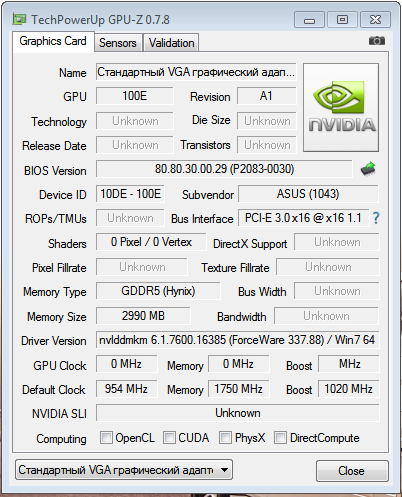Click the GPU field showing 100E

coord(135,96)
